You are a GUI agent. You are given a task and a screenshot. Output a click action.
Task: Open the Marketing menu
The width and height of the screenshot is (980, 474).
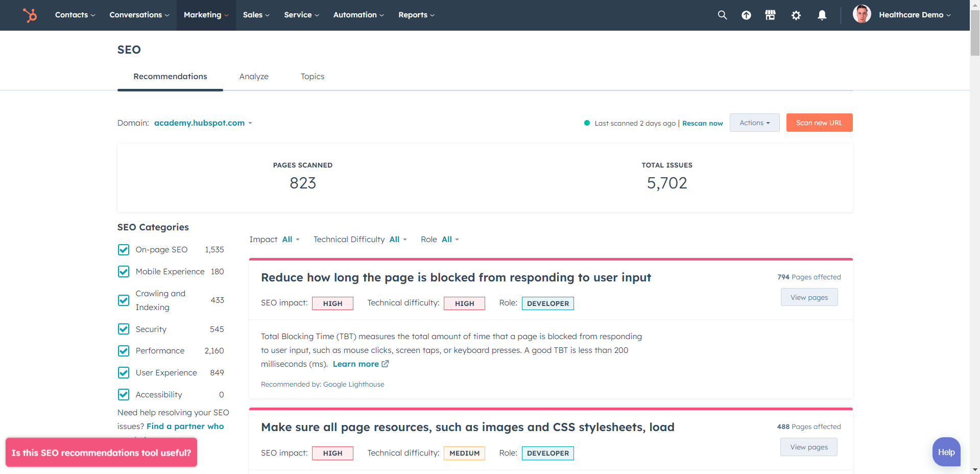pyautogui.click(x=206, y=15)
